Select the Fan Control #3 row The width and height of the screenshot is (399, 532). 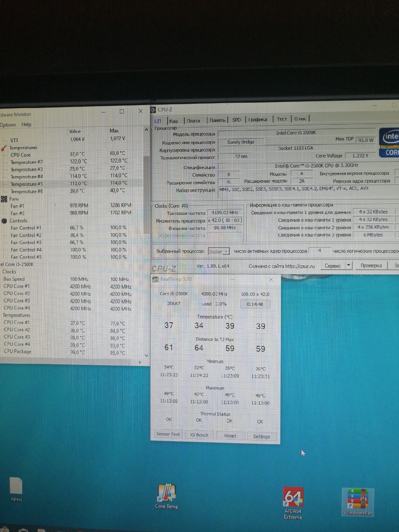click(71, 242)
